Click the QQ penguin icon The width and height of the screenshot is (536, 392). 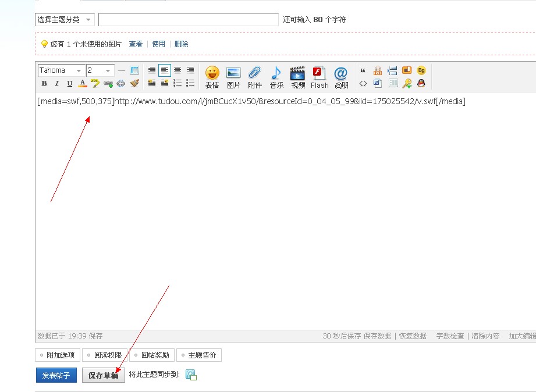tap(421, 83)
